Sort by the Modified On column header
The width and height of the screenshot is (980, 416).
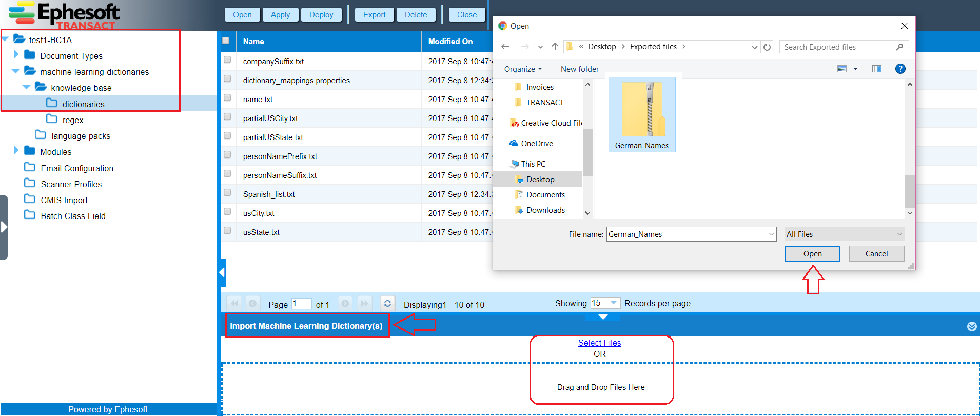(x=450, y=42)
